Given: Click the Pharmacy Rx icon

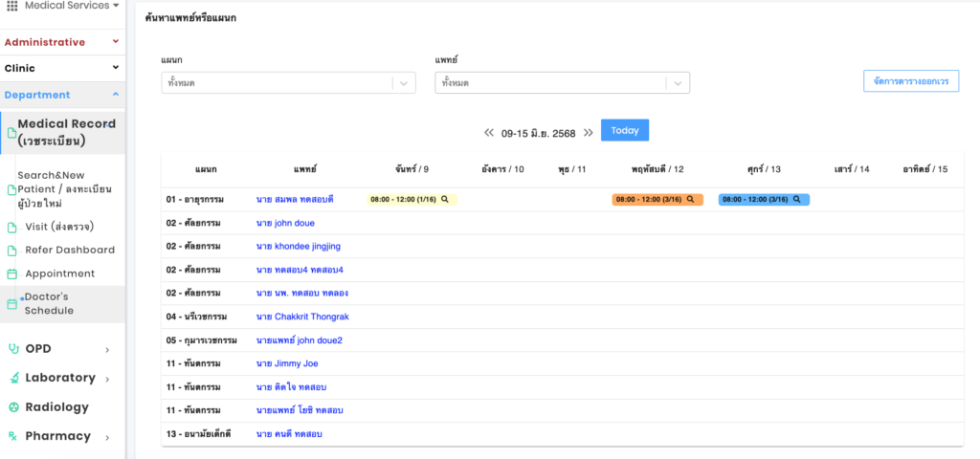Looking at the screenshot, I should pos(13,436).
